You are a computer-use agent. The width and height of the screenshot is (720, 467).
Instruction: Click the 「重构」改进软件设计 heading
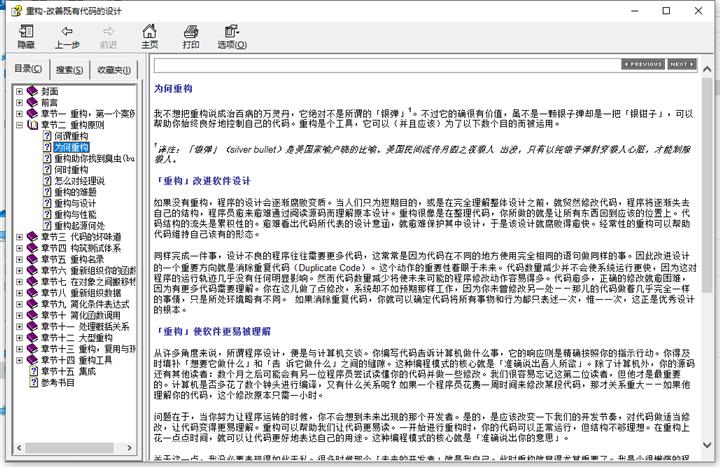click(x=202, y=181)
